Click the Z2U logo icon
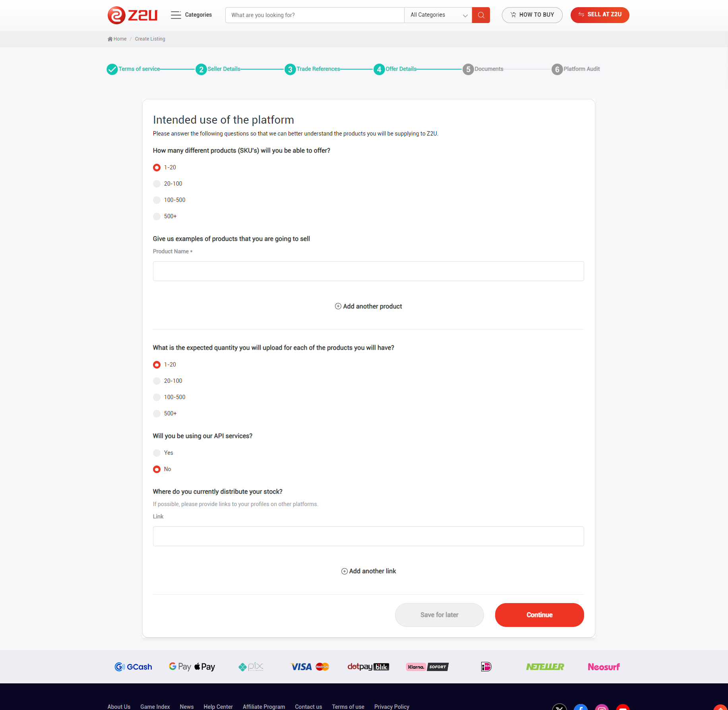The width and height of the screenshot is (728, 710). pyautogui.click(x=116, y=15)
